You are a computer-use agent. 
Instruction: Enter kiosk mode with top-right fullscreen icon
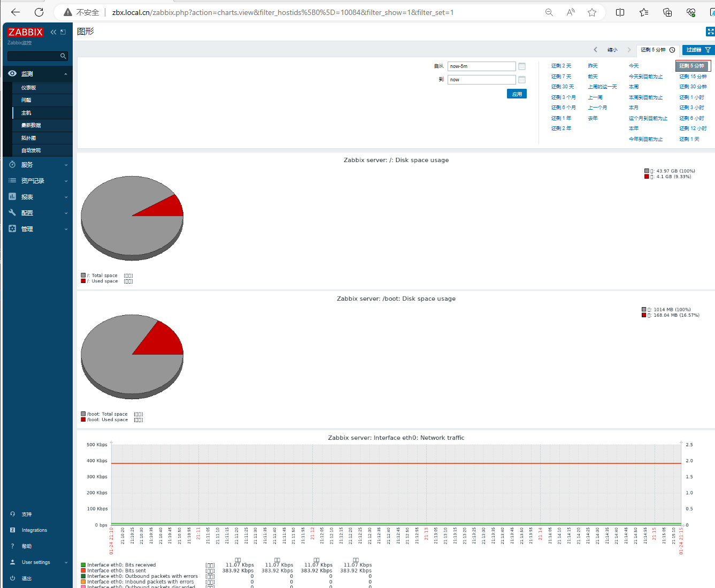(x=710, y=32)
